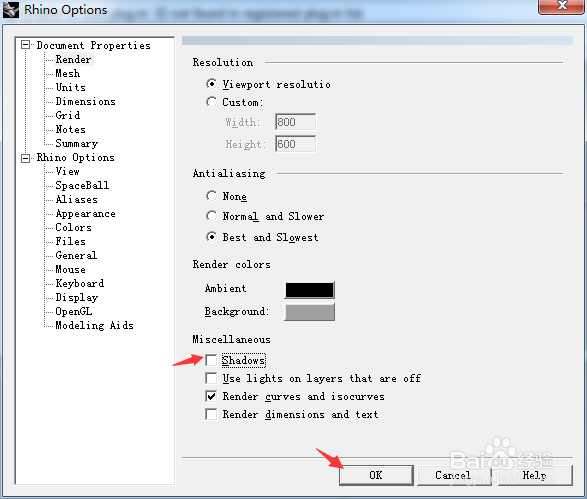587x499 pixels.
Task: Open the Grid settings page
Action: click(x=68, y=115)
